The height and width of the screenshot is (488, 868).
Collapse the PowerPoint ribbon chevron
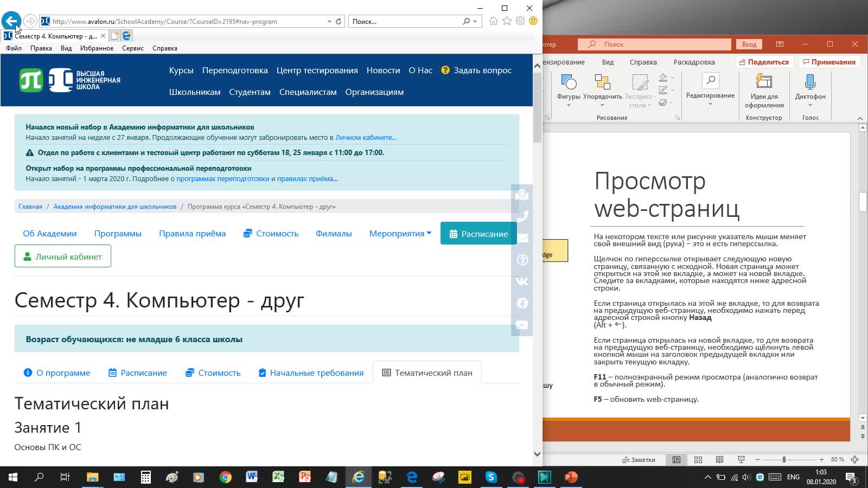(860, 118)
